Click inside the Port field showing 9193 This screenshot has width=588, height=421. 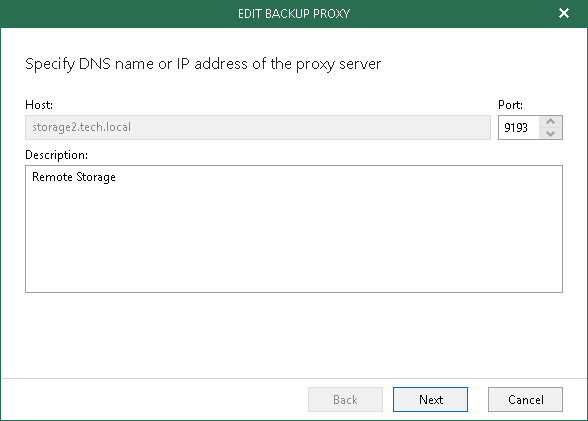(x=519, y=127)
